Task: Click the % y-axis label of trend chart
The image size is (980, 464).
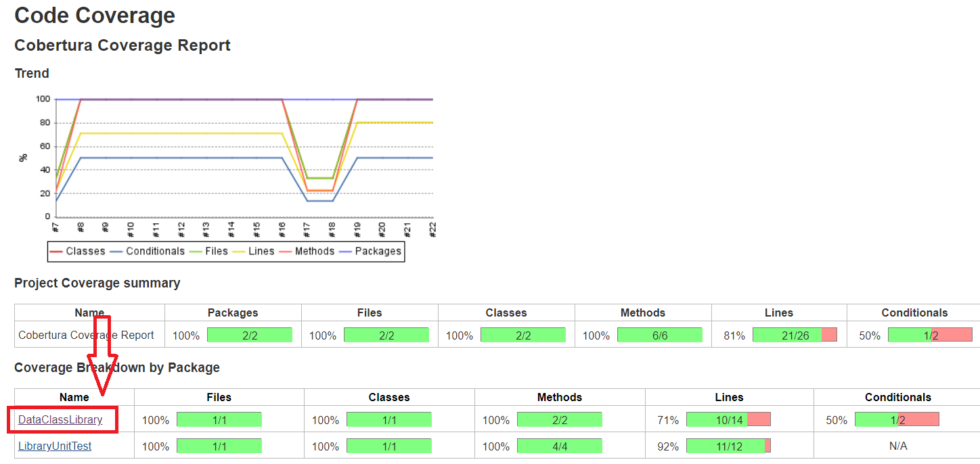Action: [24, 158]
